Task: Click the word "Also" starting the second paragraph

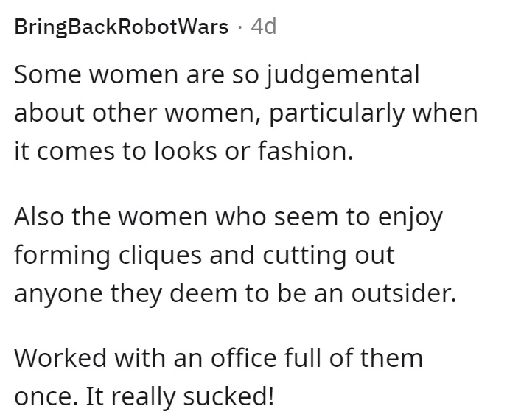Action: (x=39, y=217)
